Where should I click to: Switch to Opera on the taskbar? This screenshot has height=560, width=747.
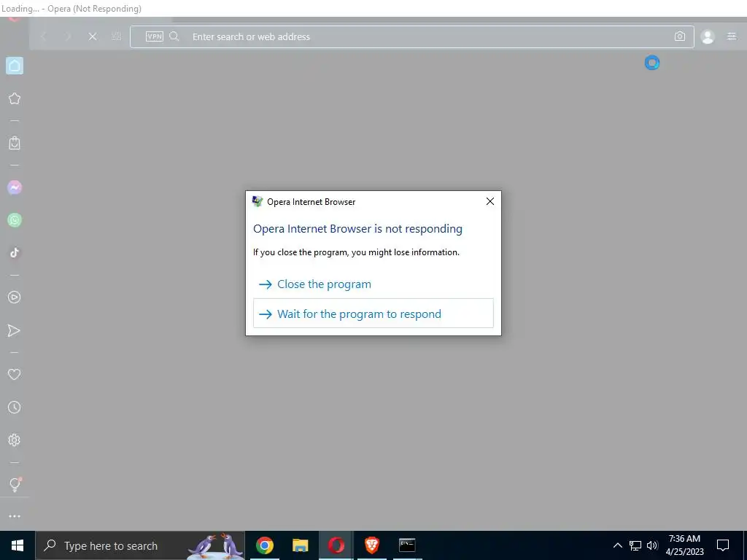pyautogui.click(x=336, y=545)
